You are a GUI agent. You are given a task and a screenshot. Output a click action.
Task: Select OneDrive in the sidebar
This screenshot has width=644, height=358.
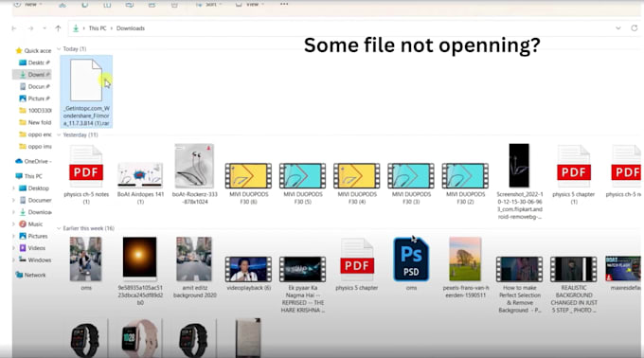(33, 161)
